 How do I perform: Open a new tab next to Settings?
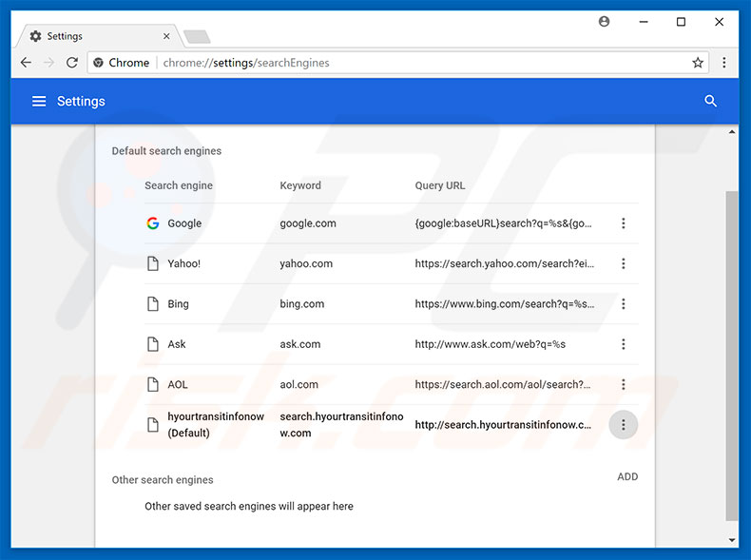(x=197, y=37)
